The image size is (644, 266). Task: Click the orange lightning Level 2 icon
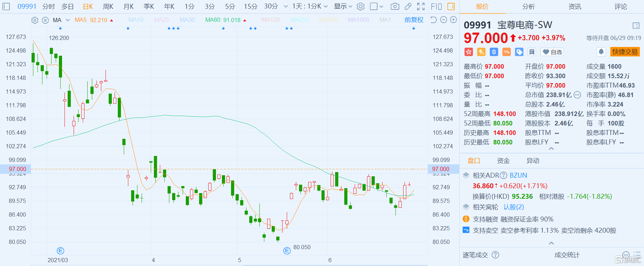481,52
